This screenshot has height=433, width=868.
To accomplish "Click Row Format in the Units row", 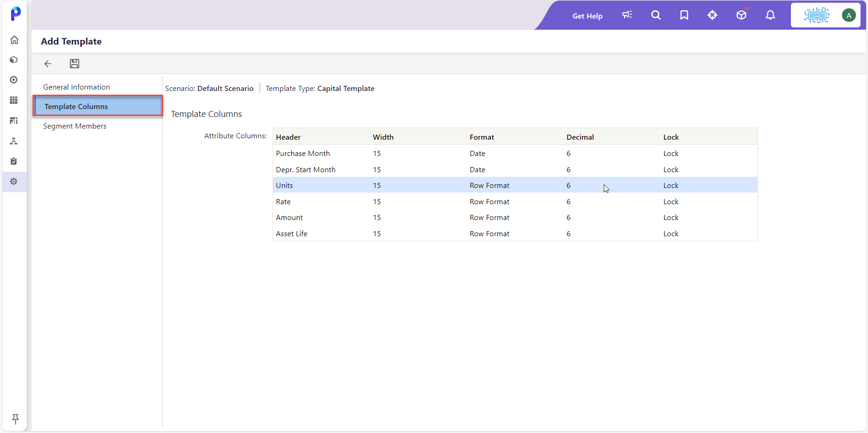I will [x=489, y=185].
